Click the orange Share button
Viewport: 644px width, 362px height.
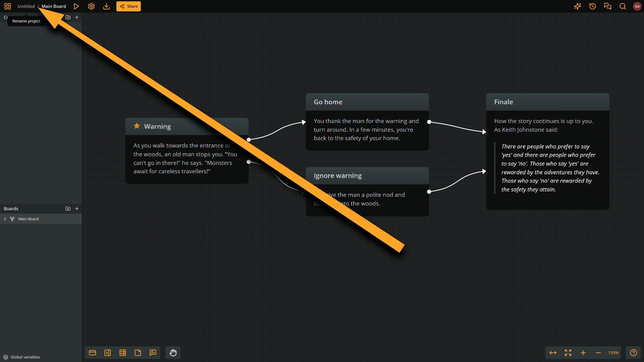tap(128, 6)
